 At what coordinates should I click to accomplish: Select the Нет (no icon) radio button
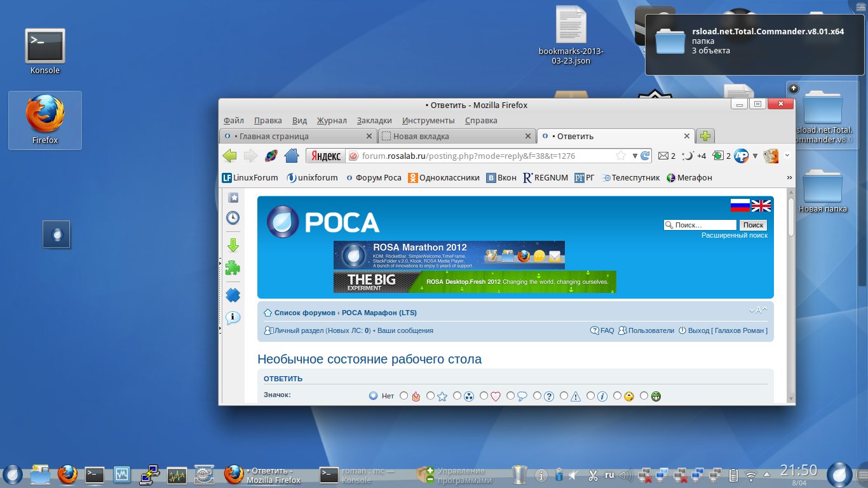pyautogui.click(x=374, y=396)
